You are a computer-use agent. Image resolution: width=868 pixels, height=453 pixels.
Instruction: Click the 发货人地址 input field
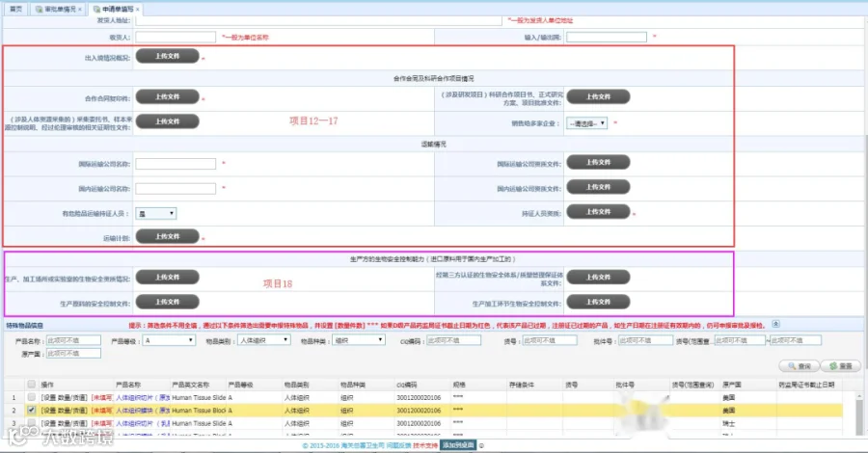(x=319, y=20)
